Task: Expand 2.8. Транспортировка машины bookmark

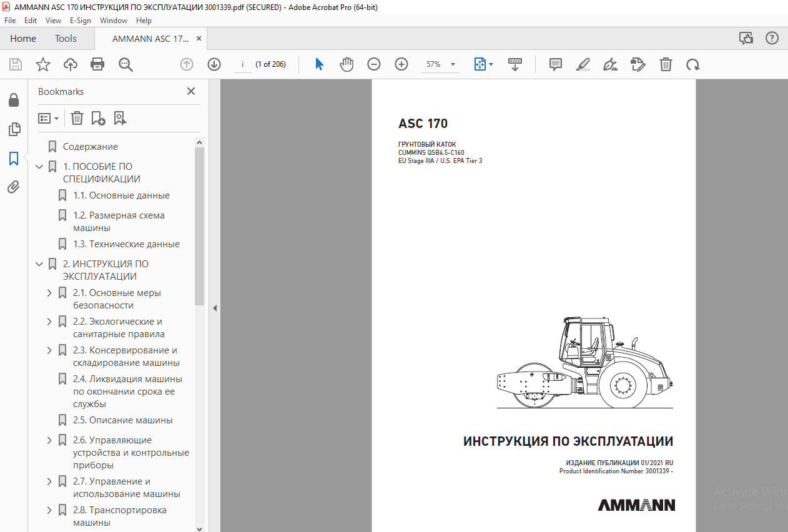Action: [x=49, y=510]
